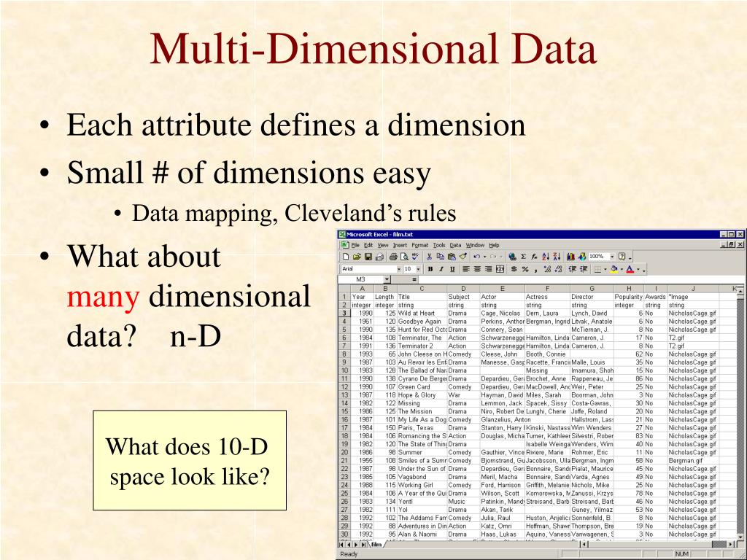Open the Borders dropdown arrow
The width and height of the screenshot is (747, 560).
605,269
